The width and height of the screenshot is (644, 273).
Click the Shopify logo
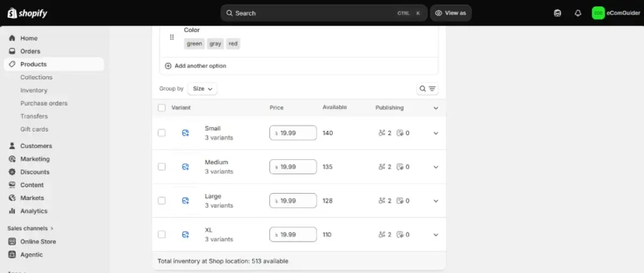27,13
